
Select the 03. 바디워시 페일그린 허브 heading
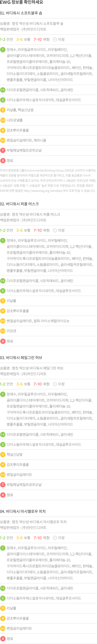(21, 357)
